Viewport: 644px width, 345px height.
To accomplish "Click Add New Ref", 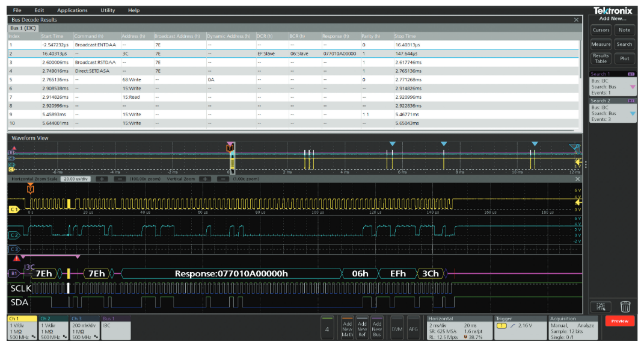I will [x=362, y=328].
